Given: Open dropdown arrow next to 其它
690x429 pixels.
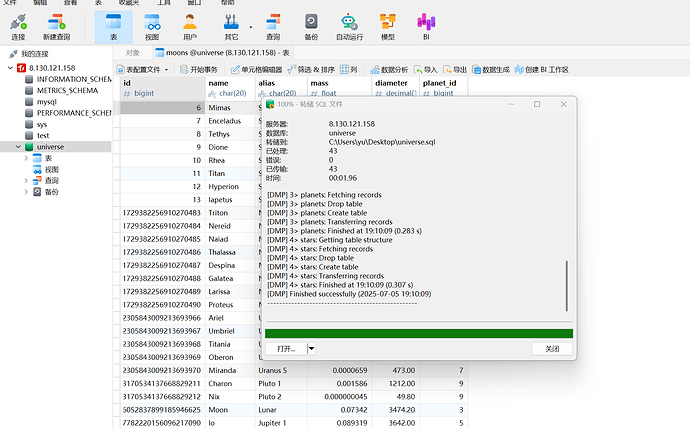Looking at the screenshot, I should [x=251, y=27].
